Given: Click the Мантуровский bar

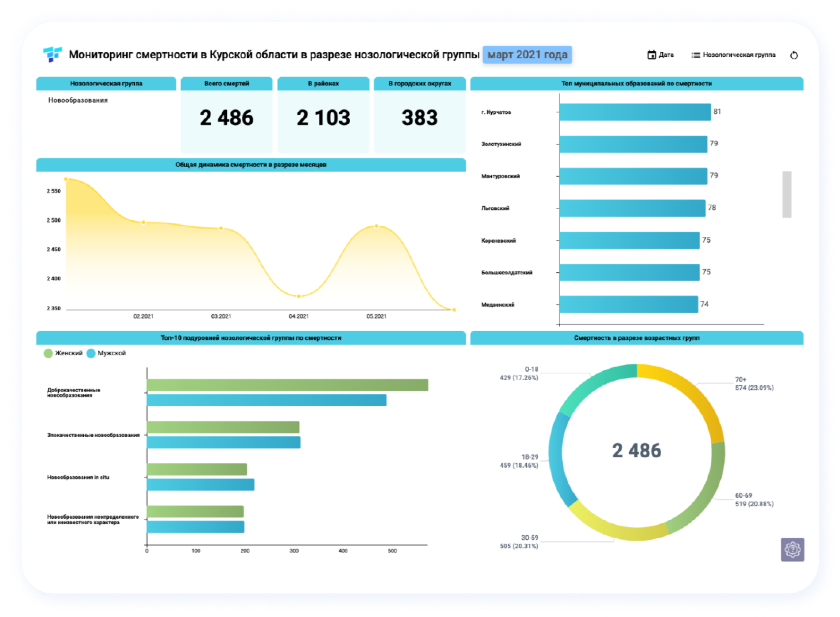Looking at the screenshot, I should (x=633, y=176).
